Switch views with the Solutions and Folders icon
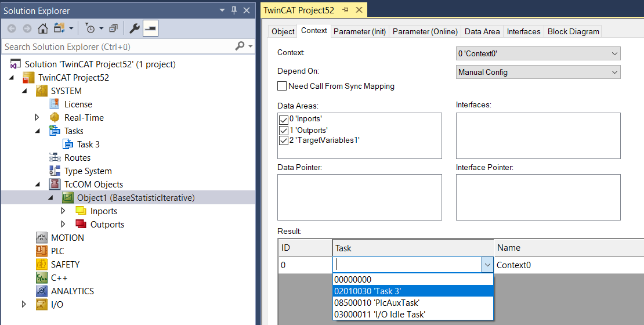Image resolution: width=644 pixels, height=325 pixels. pyautogui.click(x=60, y=28)
